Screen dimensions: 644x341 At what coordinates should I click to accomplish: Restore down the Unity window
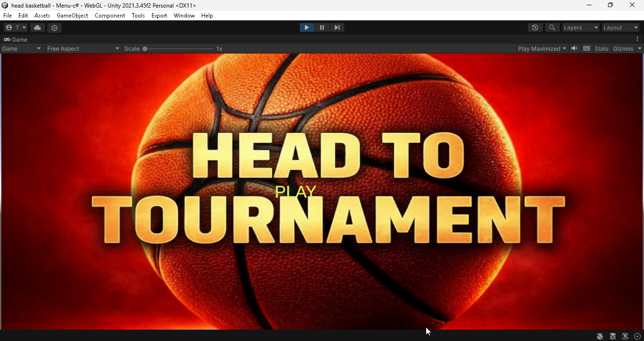610,5
